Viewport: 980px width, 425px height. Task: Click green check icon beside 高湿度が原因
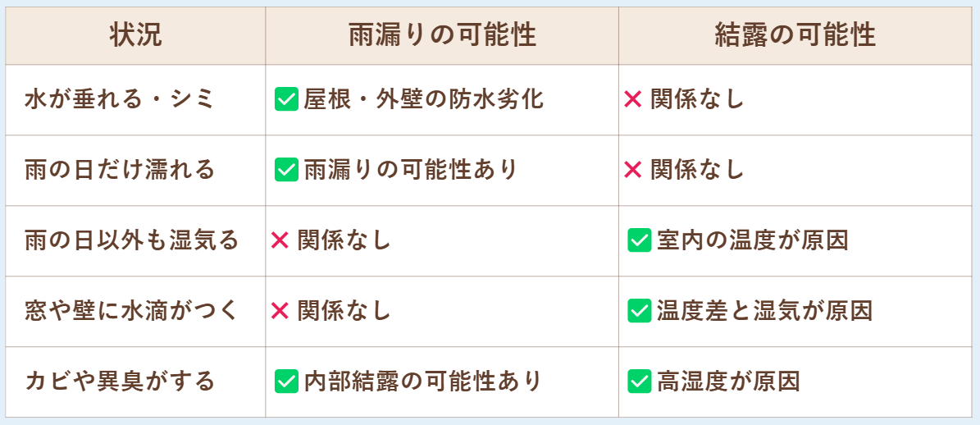click(x=640, y=382)
